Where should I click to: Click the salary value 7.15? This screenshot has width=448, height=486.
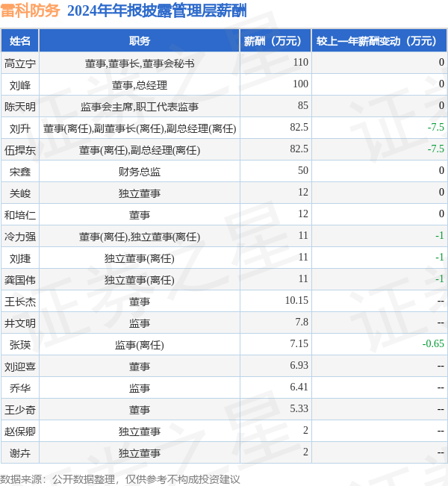[x=299, y=343]
